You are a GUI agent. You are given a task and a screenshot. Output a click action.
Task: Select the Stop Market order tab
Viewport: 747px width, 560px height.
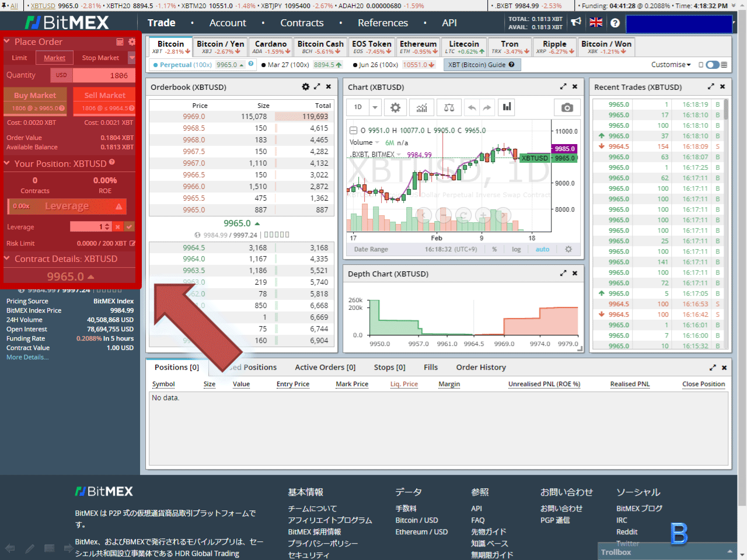(x=100, y=58)
